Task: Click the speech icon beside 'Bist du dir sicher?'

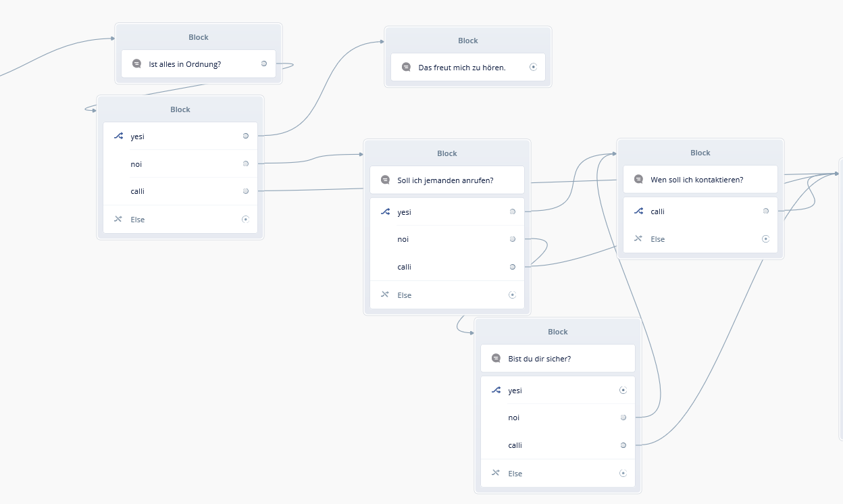Action: pos(496,358)
